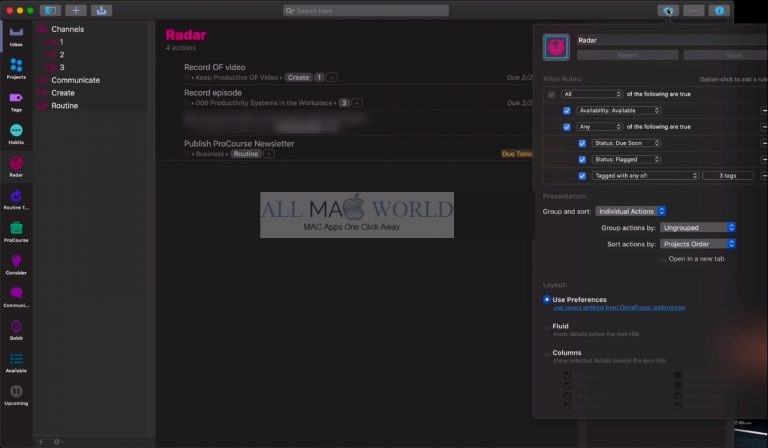Add tag to Publish ProCourse Newsletter
The height and width of the screenshot is (448, 768).
(268, 154)
